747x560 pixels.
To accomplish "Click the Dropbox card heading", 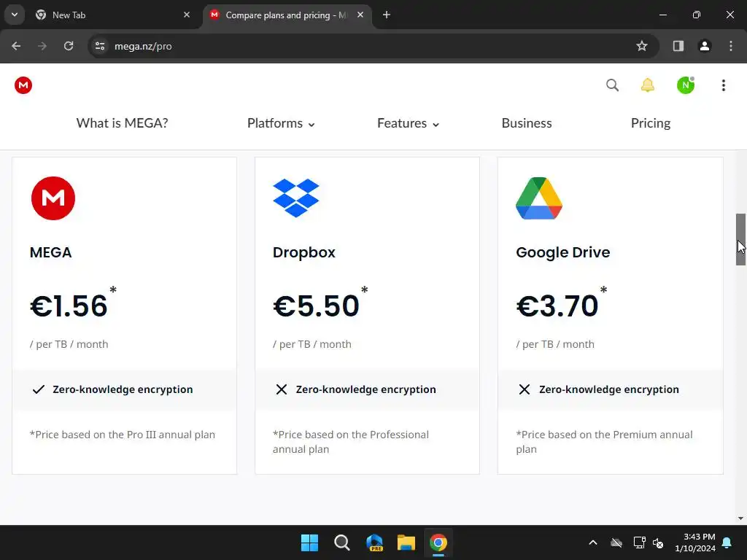I will pos(304,252).
